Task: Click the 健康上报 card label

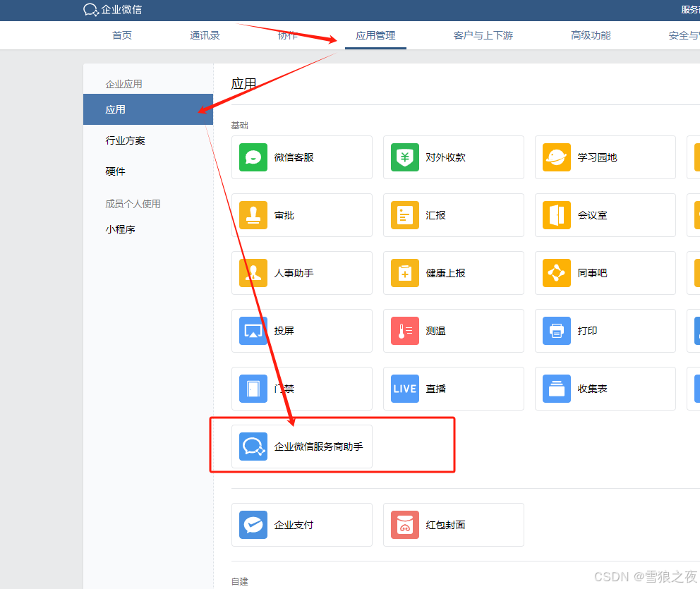Action: pyautogui.click(x=445, y=273)
